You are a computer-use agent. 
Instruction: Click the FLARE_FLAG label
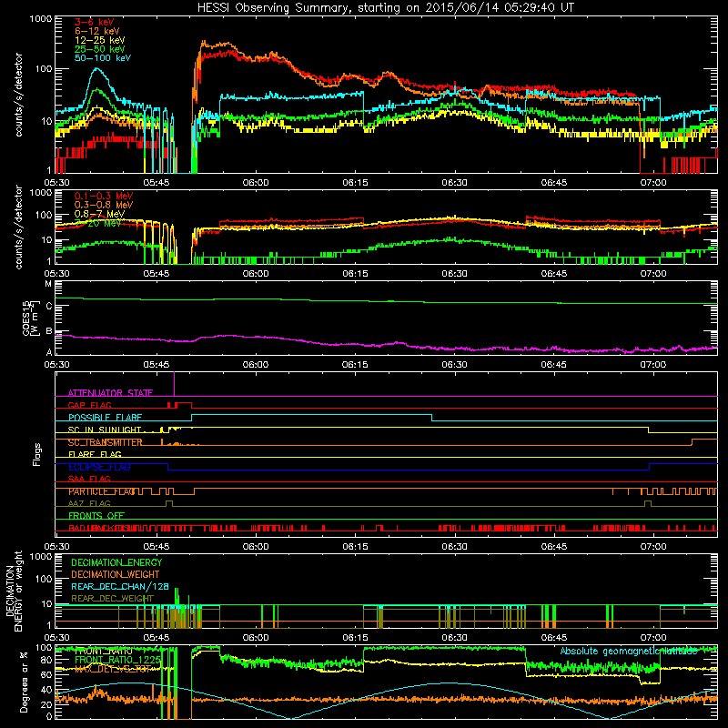pos(95,454)
